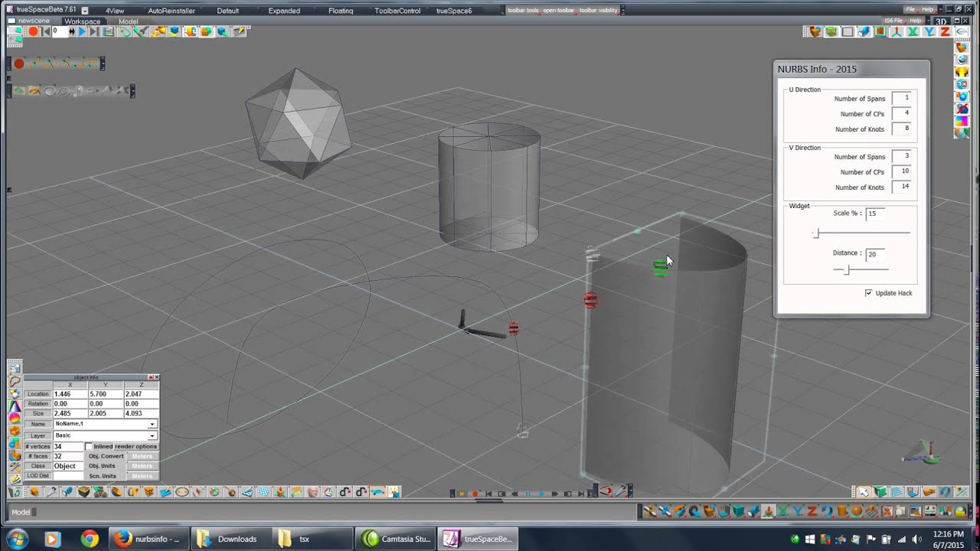980x551 pixels.
Task: Go to first frame with skip-back icon
Action: click(x=46, y=31)
